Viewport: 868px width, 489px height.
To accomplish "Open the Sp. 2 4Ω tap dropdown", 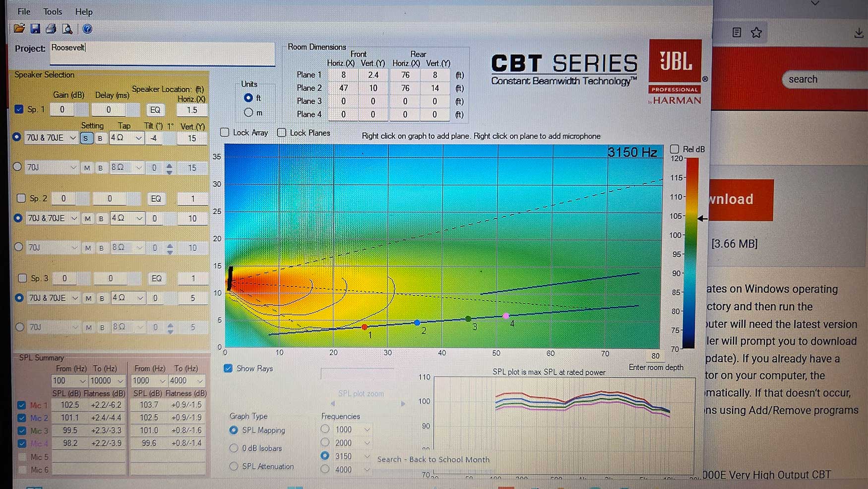I will 139,218.
